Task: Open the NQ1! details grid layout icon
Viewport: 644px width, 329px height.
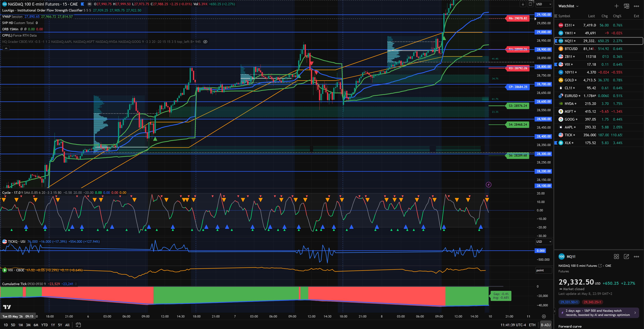Action: tap(616, 256)
